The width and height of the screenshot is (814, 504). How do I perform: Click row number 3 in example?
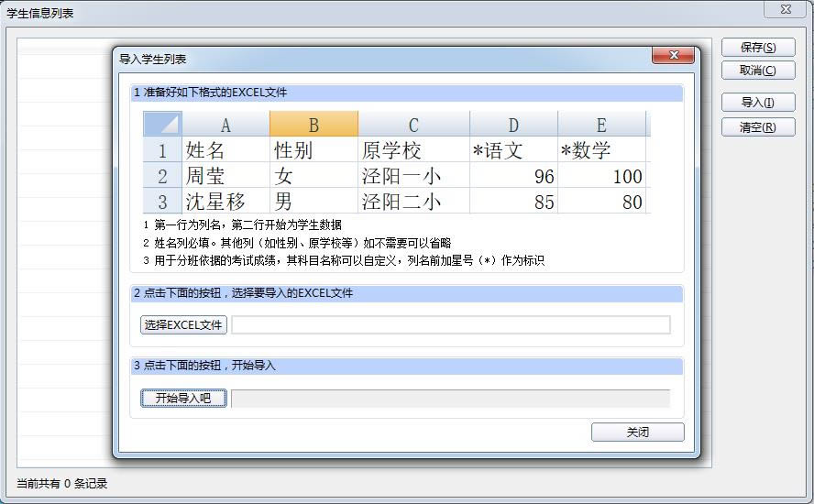pyautogui.click(x=162, y=201)
